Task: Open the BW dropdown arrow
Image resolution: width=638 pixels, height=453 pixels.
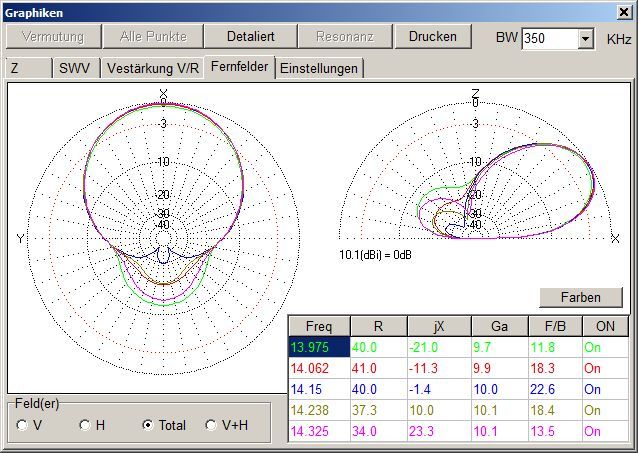Action: (x=585, y=39)
